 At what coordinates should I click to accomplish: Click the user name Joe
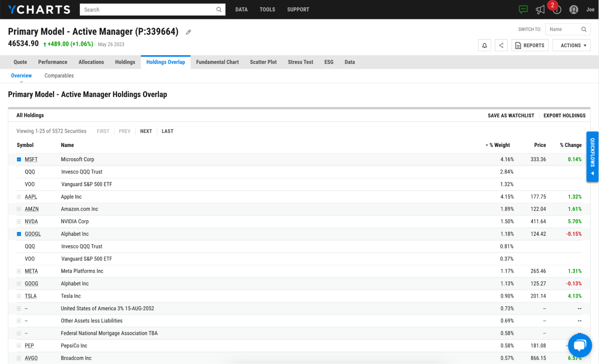(590, 10)
